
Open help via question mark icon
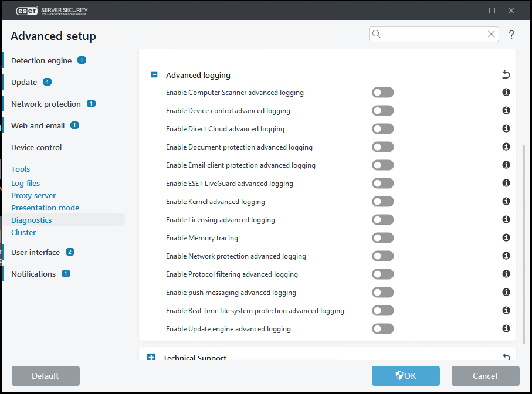511,35
